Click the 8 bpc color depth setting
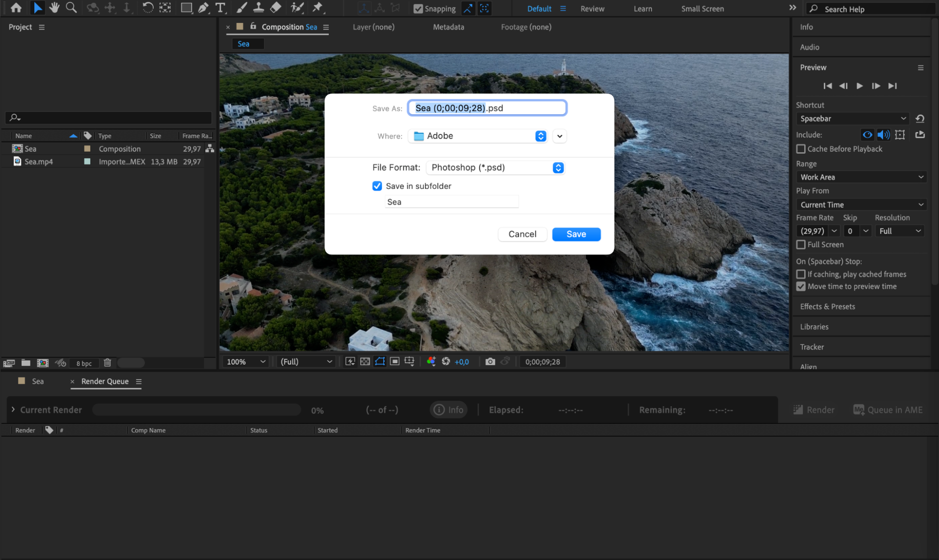 point(84,363)
